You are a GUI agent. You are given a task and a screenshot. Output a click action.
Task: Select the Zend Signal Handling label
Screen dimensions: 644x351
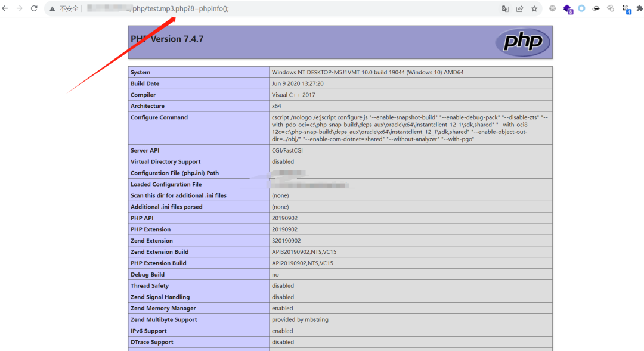click(x=160, y=297)
